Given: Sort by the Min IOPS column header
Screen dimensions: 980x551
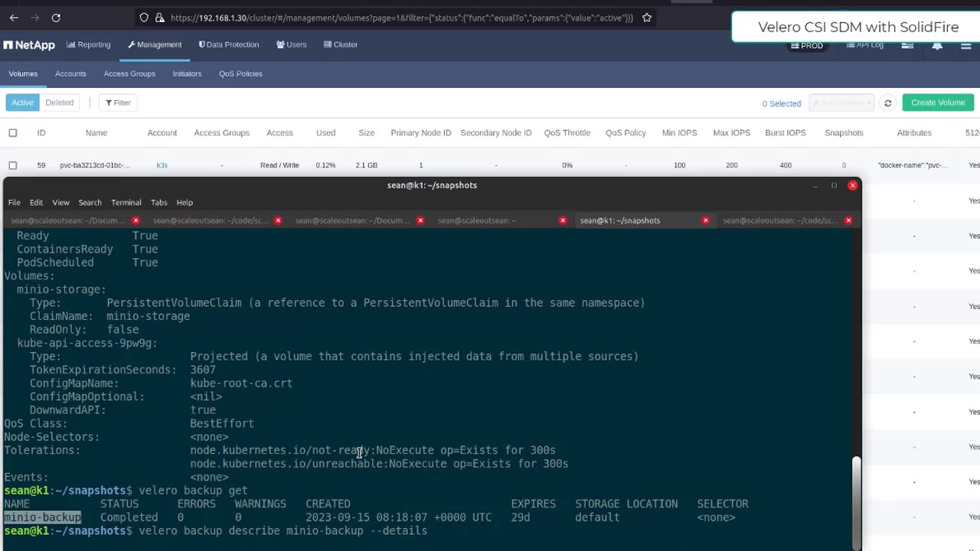Looking at the screenshot, I should tap(679, 133).
